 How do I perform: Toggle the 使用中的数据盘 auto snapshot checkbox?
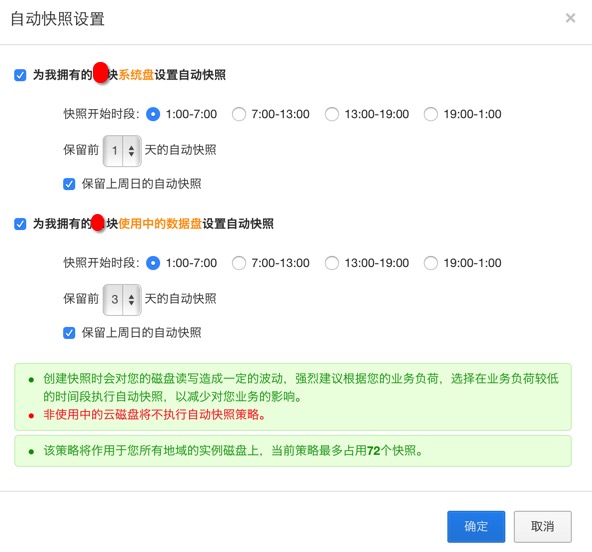(x=20, y=224)
